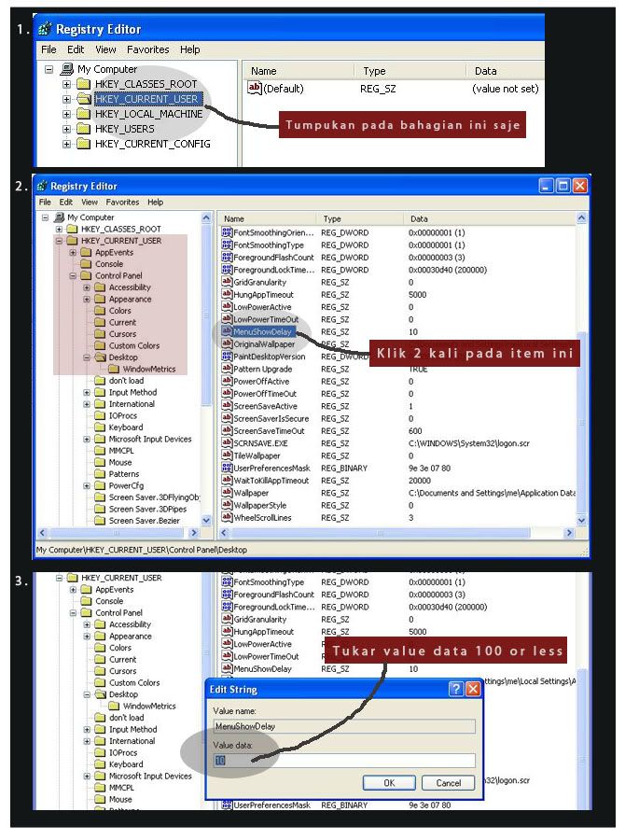Close the Edit String dialog
Screen dimensions: 625x840
pyautogui.click(x=473, y=689)
